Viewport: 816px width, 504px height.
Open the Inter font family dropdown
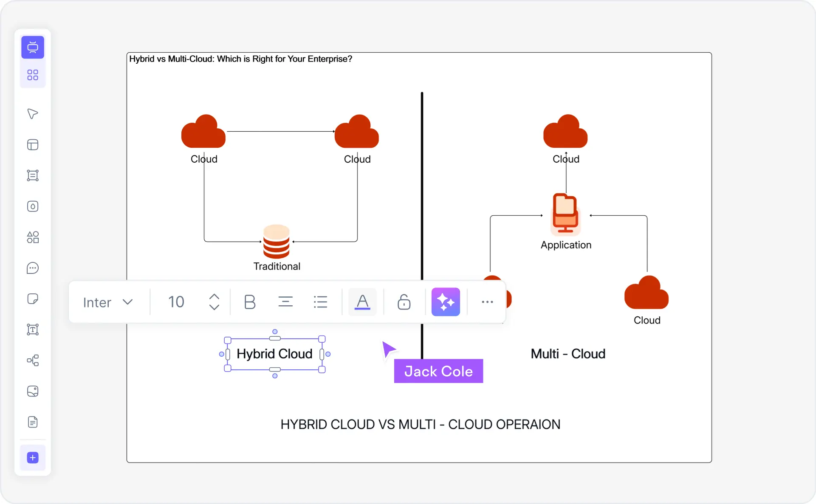tap(108, 302)
